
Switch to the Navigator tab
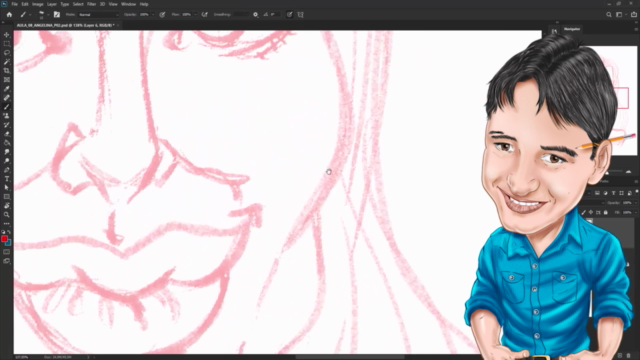coord(572,29)
